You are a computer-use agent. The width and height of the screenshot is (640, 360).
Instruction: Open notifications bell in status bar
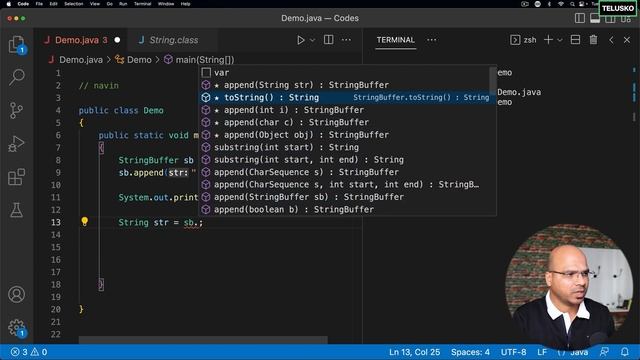pyautogui.click(x=625, y=352)
